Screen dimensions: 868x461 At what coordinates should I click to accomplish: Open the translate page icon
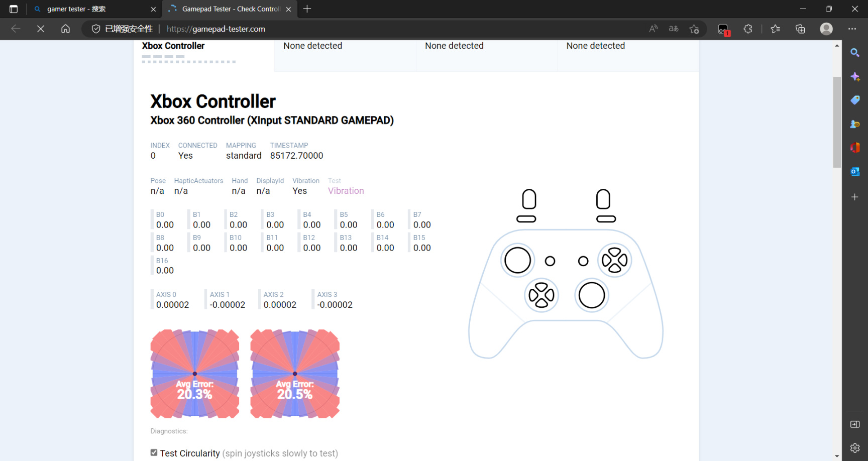[674, 29]
